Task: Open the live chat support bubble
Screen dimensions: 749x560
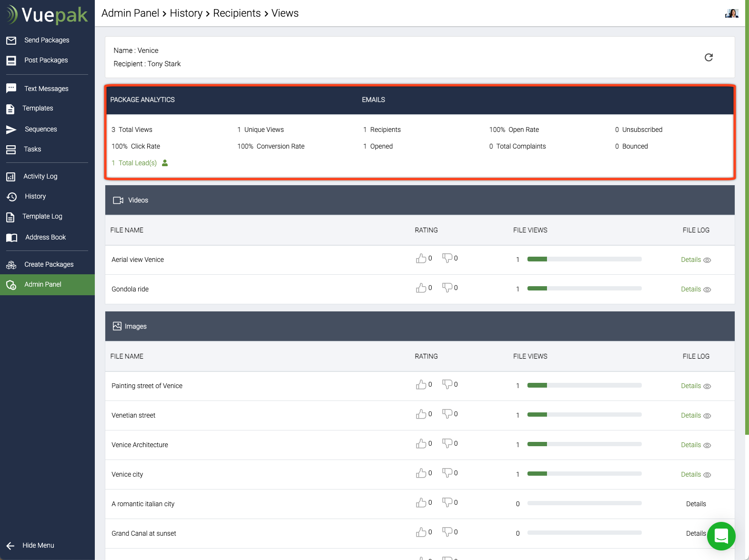Action: tap(721, 536)
